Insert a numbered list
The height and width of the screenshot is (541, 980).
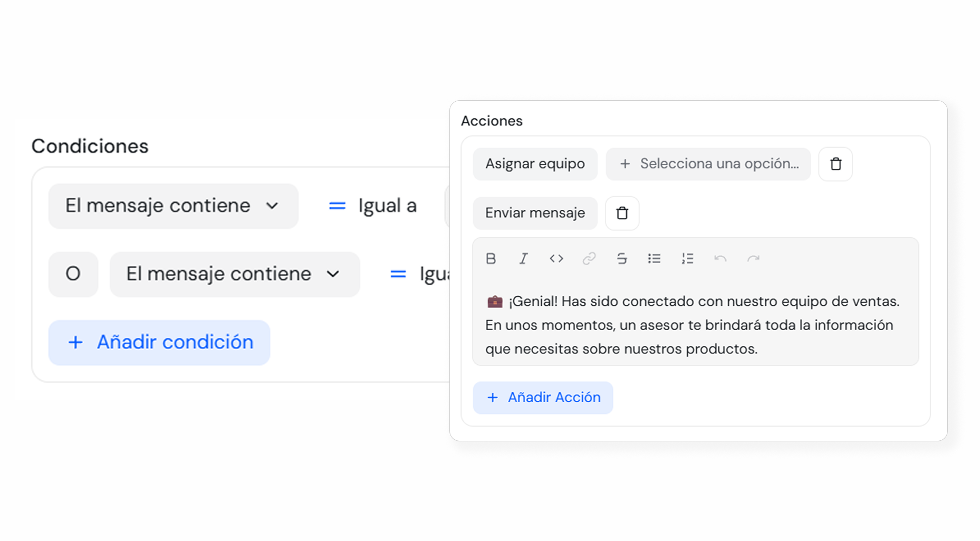click(687, 258)
